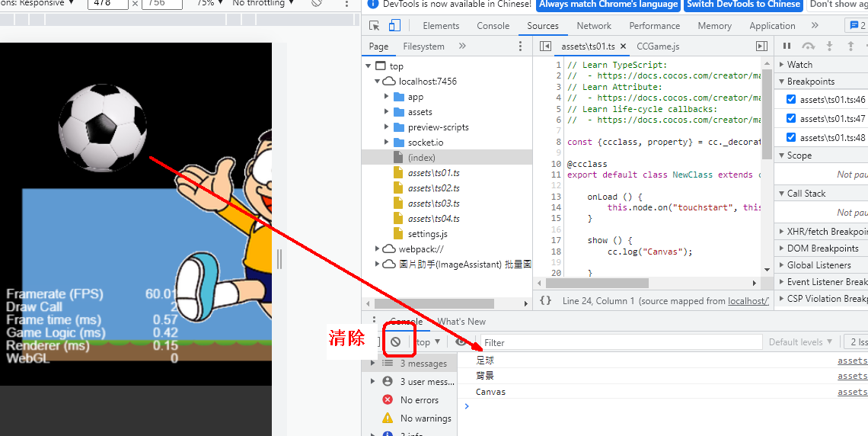Click the code editor horizontal scrollbar
Image resolution: width=868 pixels, height=436 pixels.
point(597,283)
